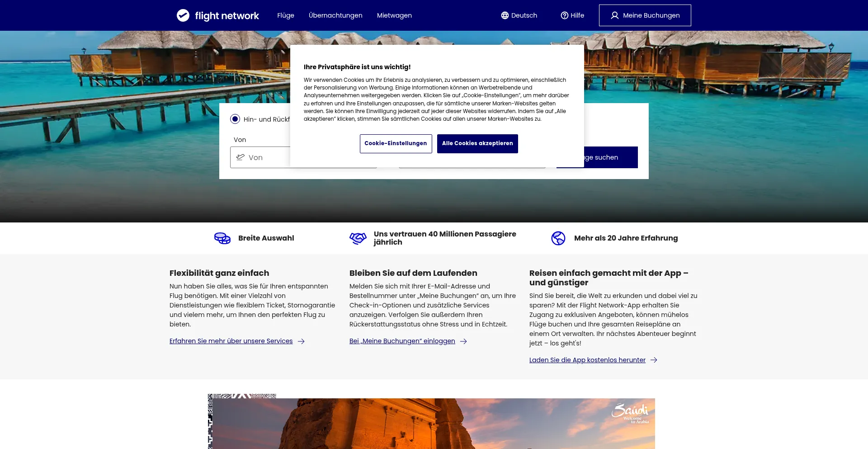868x449 pixels.
Task: Accept all cookies with Alle Cookies akzeptieren
Action: [x=477, y=144]
